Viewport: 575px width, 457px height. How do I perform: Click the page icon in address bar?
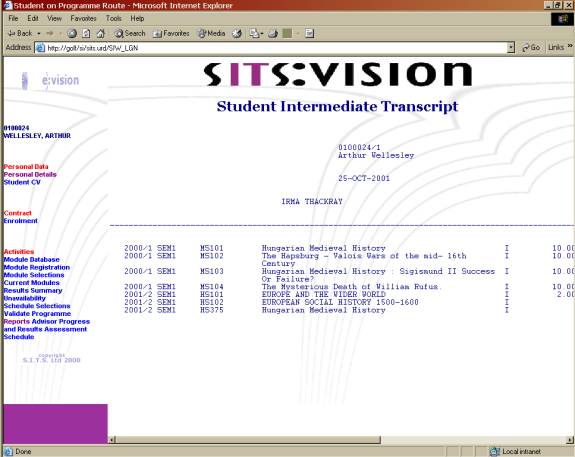tap(40, 48)
